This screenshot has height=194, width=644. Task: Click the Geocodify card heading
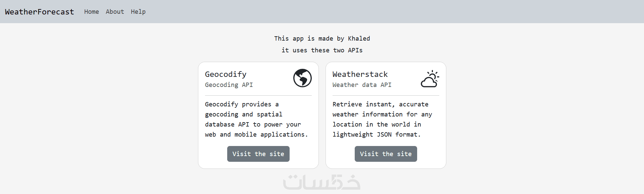pyautogui.click(x=226, y=74)
